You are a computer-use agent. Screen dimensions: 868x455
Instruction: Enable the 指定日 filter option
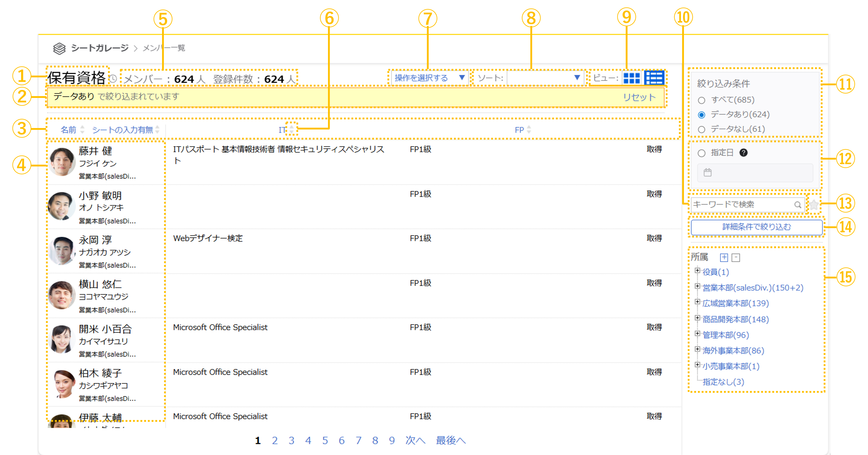702,153
